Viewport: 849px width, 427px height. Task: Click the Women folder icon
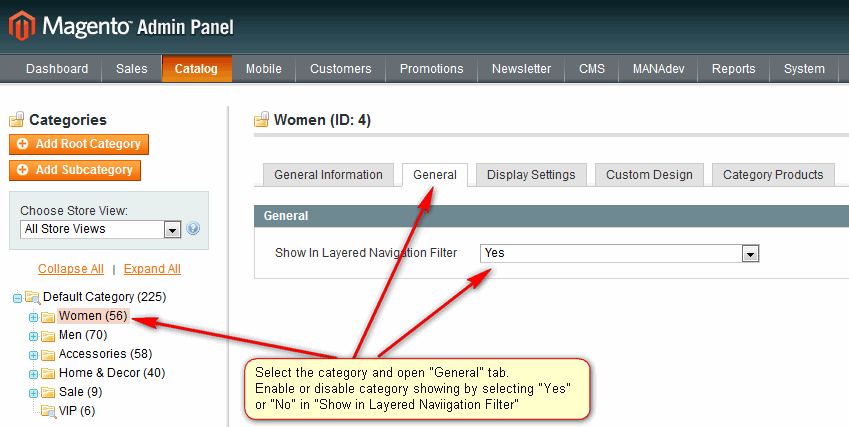click(x=48, y=317)
